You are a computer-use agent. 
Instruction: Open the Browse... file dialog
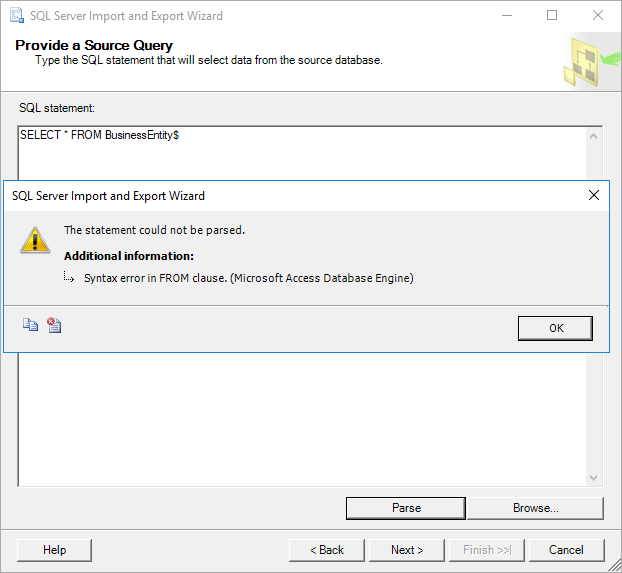coord(535,508)
